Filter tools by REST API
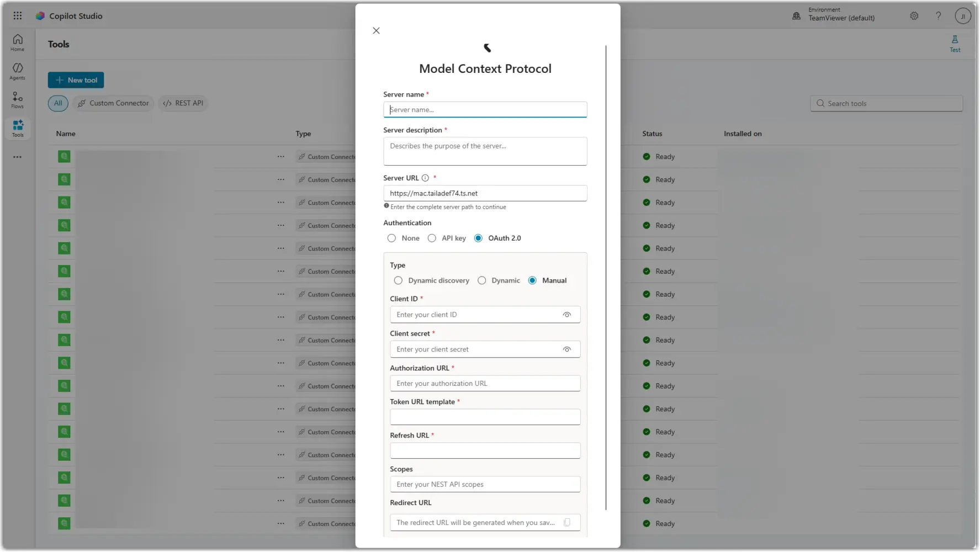This screenshot has width=980, height=552. [x=183, y=103]
